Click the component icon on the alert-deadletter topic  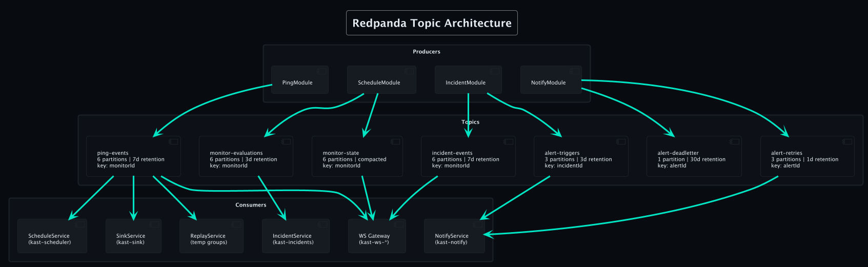tap(734, 141)
